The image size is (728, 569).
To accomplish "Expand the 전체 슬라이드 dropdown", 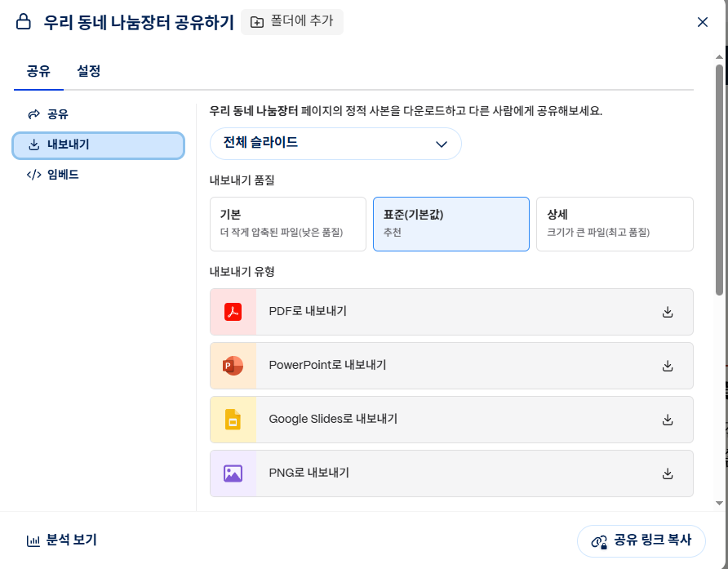I will pos(335,144).
